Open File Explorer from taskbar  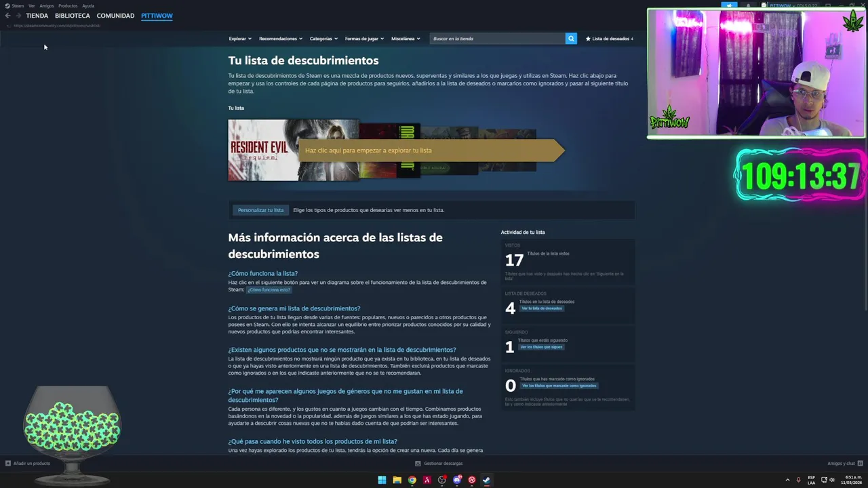397,480
